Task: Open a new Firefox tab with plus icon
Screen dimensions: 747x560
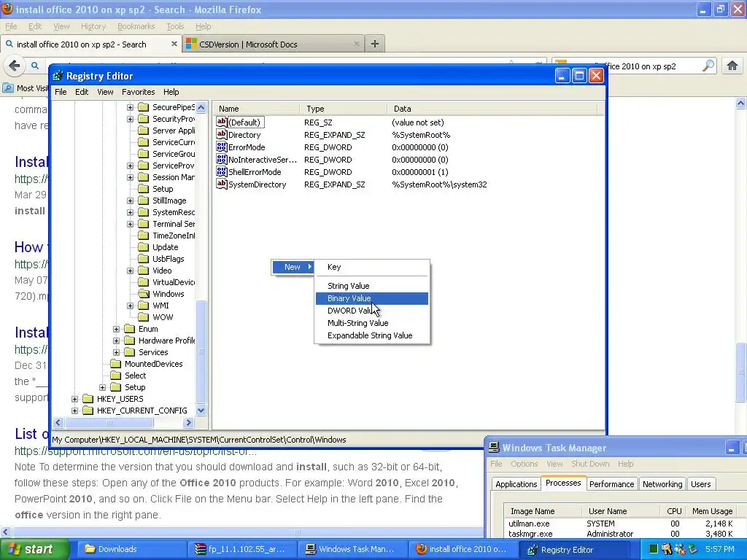Action: pos(375,44)
